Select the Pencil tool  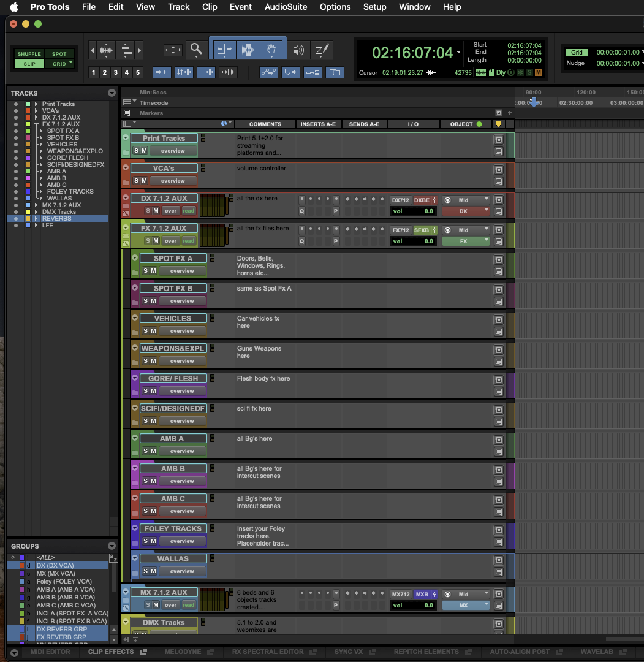tap(322, 50)
